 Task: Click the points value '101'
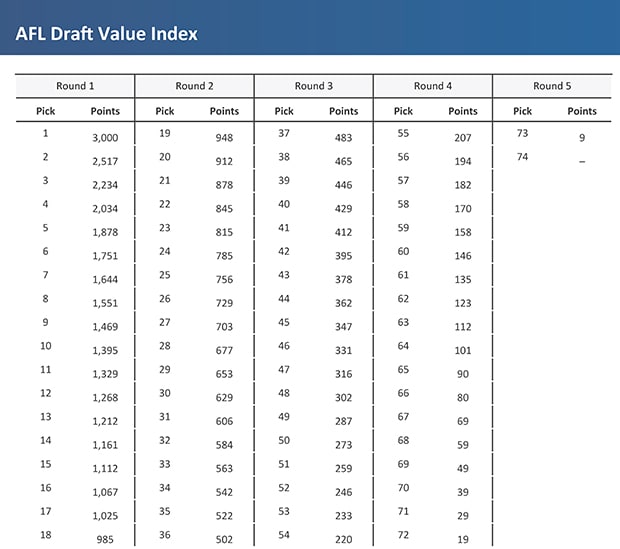pos(463,350)
